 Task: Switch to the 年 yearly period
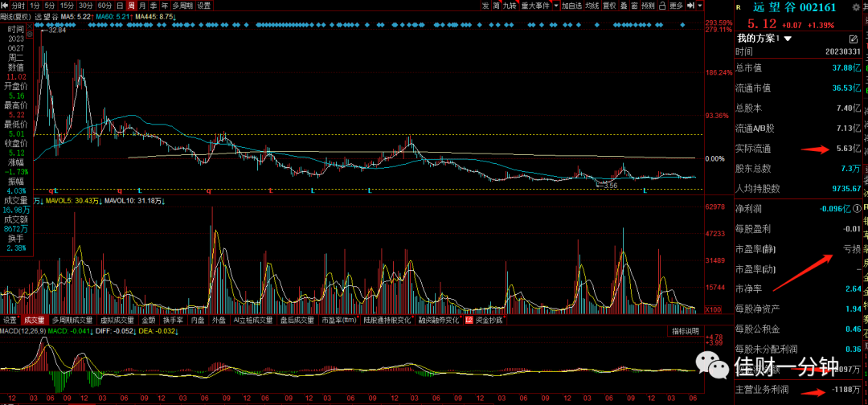(165, 6)
